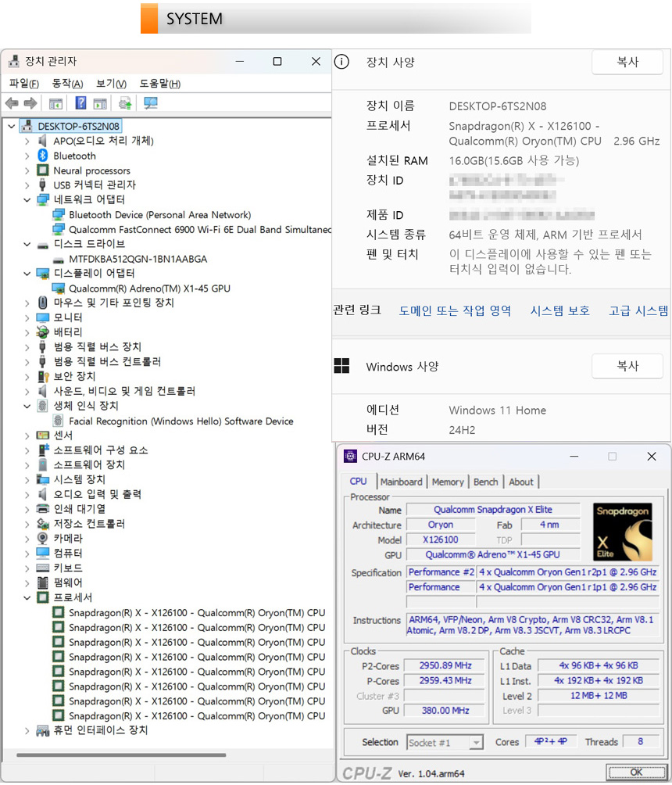Click the Snapdragon X Elite logo in CPU-Z

[622, 532]
